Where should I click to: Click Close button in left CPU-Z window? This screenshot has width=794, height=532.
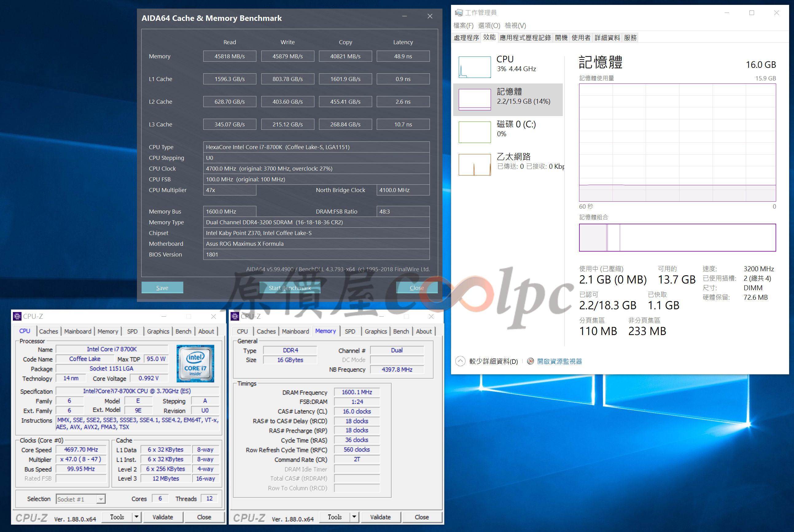(x=204, y=517)
